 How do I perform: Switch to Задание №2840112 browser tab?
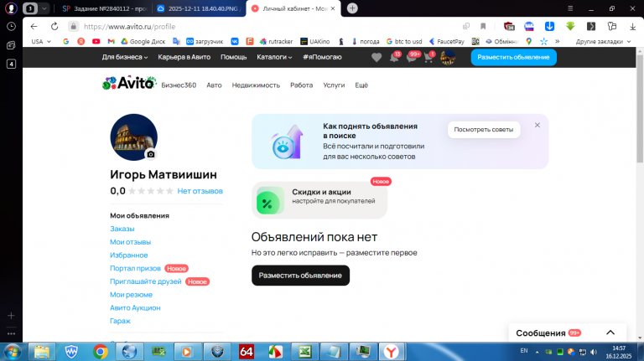[104, 8]
